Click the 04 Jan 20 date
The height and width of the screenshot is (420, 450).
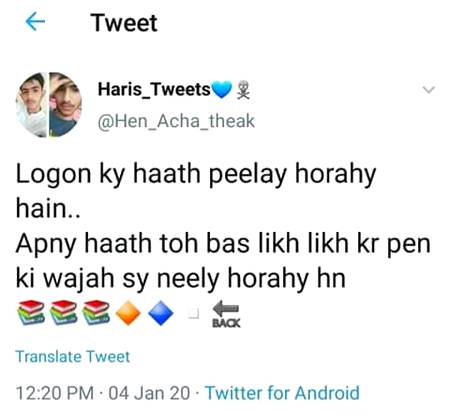[149, 393]
